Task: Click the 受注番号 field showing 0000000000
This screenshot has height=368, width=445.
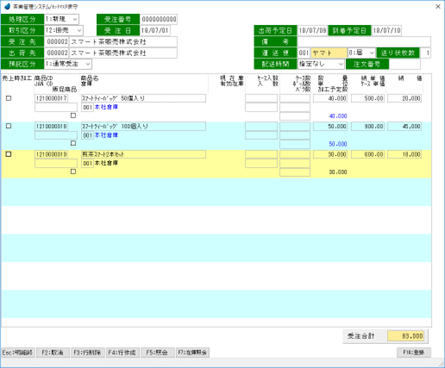Action: [x=159, y=19]
